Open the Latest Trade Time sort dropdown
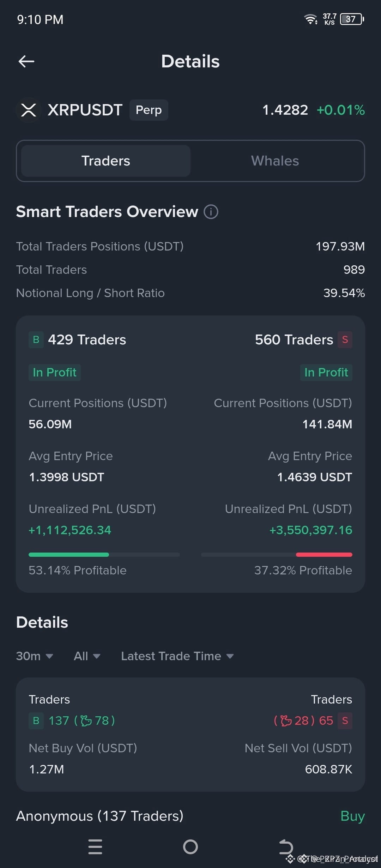 click(x=177, y=656)
